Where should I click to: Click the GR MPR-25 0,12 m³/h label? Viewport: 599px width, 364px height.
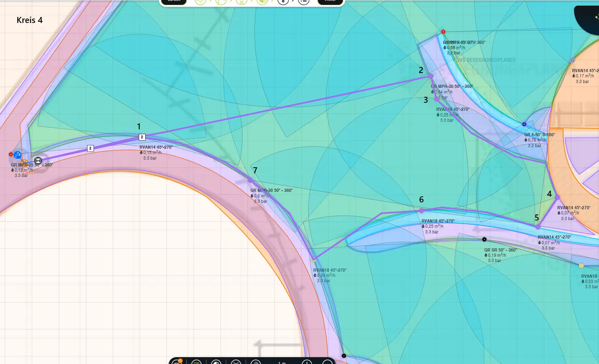point(32,170)
